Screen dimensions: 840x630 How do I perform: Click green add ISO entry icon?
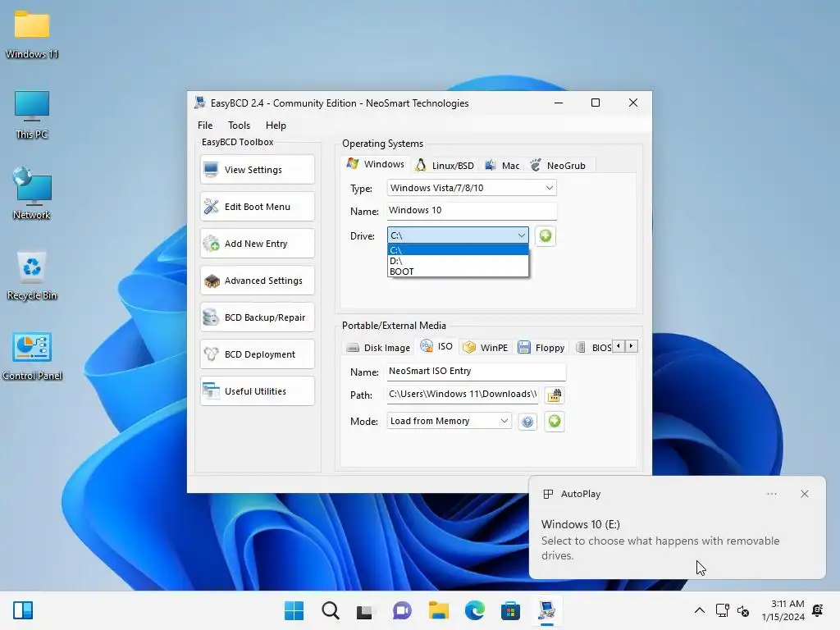click(x=555, y=422)
